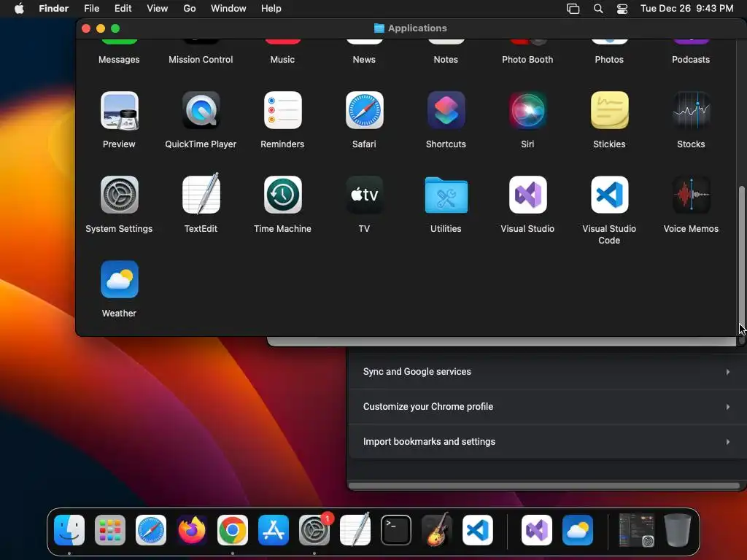Click the Notes label in Applications
Image resolution: width=747 pixels, height=560 pixels.
[446, 60]
